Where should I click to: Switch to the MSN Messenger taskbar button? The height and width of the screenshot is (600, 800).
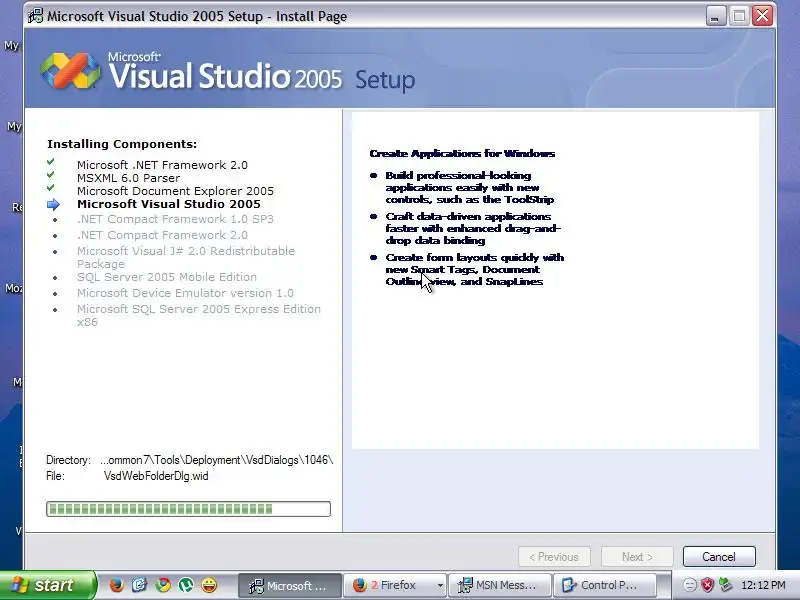tap(500, 585)
